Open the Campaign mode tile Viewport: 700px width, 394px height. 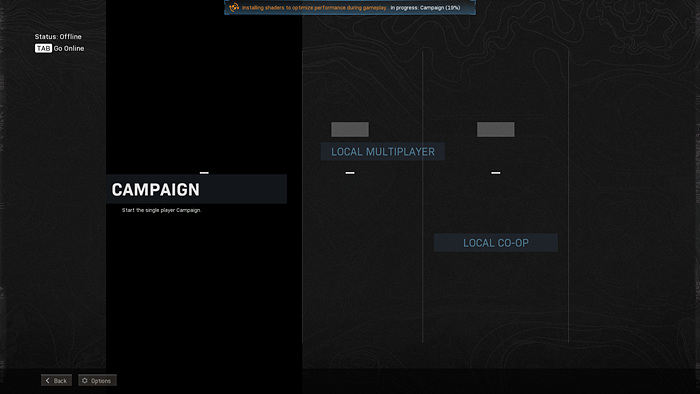196,189
